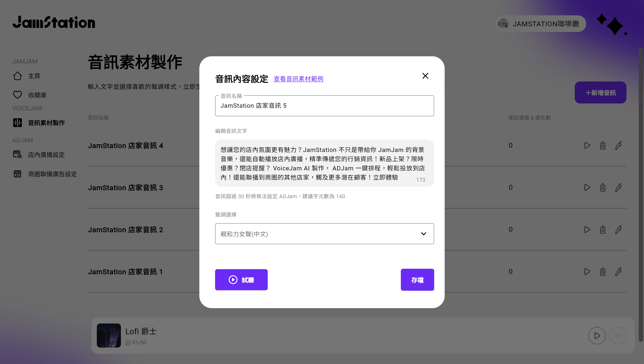Click the home icon beside 主頁
Image resolution: width=644 pixels, height=364 pixels.
point(18,76)
